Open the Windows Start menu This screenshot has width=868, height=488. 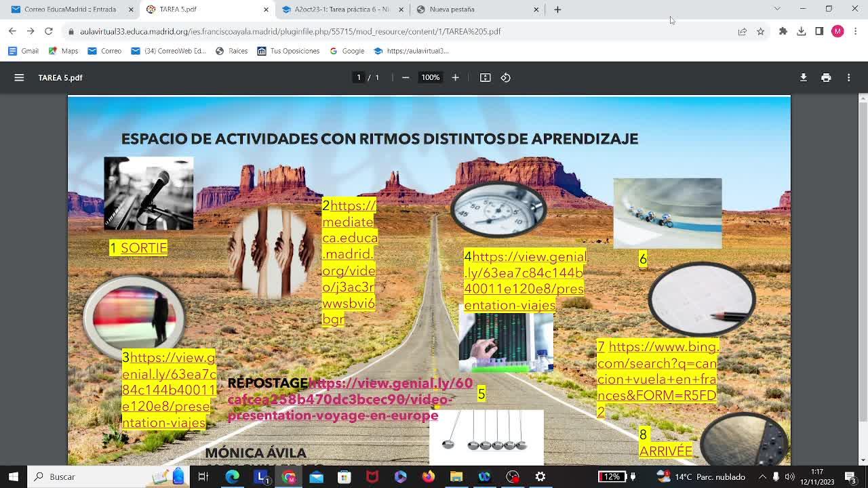pyautogui.click(x=13, y=476)
